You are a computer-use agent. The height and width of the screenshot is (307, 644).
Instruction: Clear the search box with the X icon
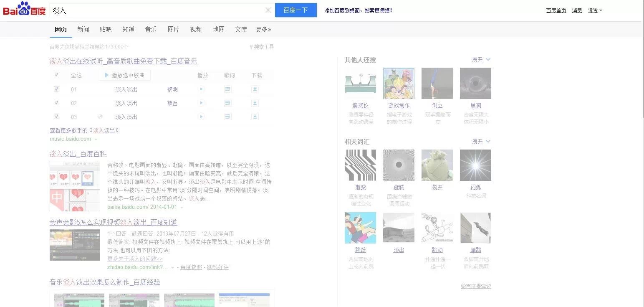coord(268,10)
